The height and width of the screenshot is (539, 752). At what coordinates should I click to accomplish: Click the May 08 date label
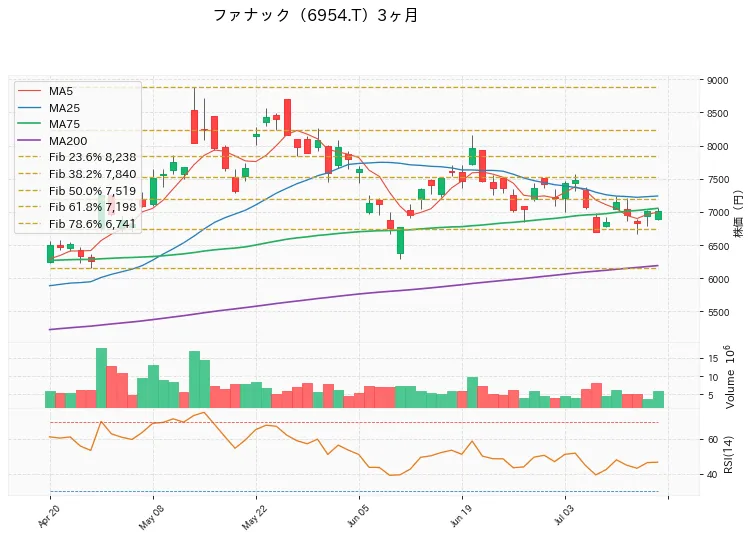tap(151, 517)
